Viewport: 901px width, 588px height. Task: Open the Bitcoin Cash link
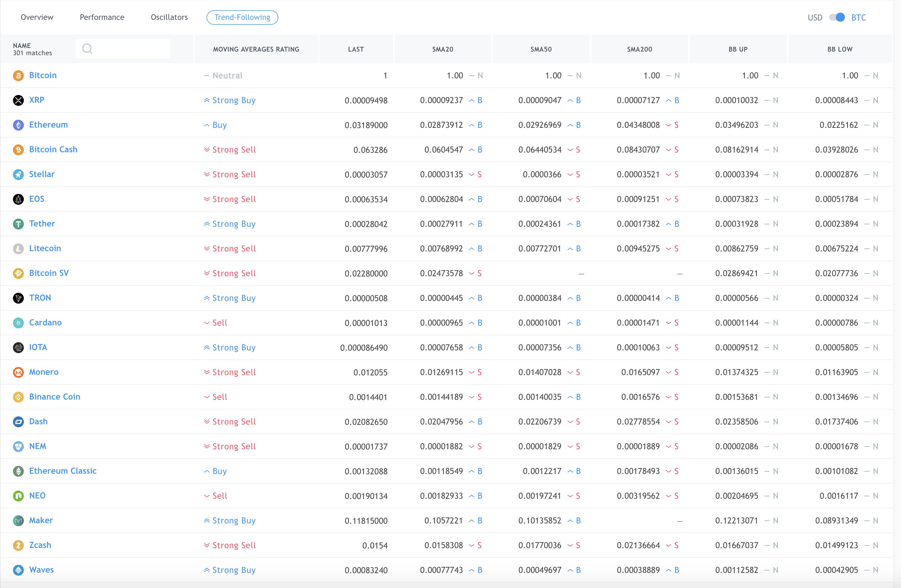[x=53, y=150]
